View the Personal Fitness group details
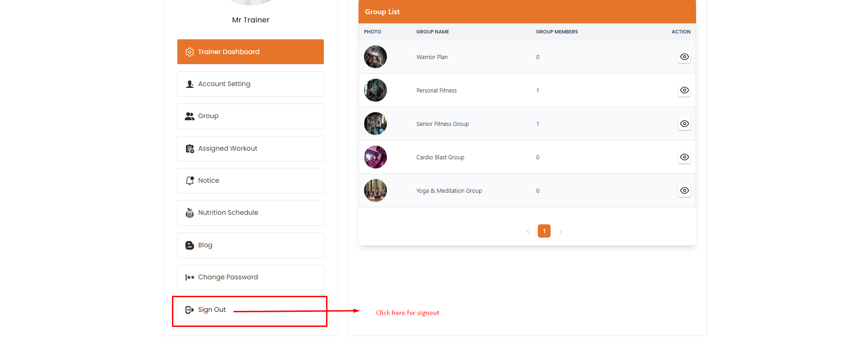868x364 pixels. pos(684,90)
